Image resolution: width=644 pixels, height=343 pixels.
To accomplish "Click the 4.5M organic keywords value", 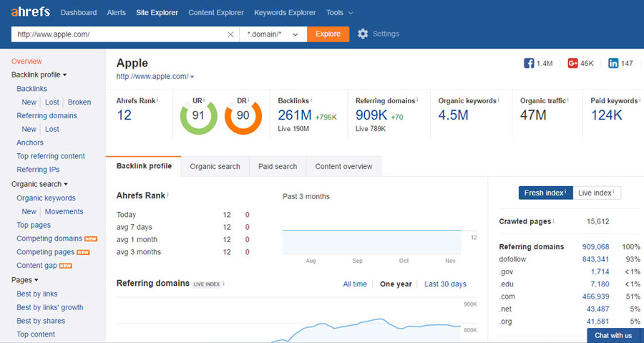I will pyautogui.click(x=453, y=115).
